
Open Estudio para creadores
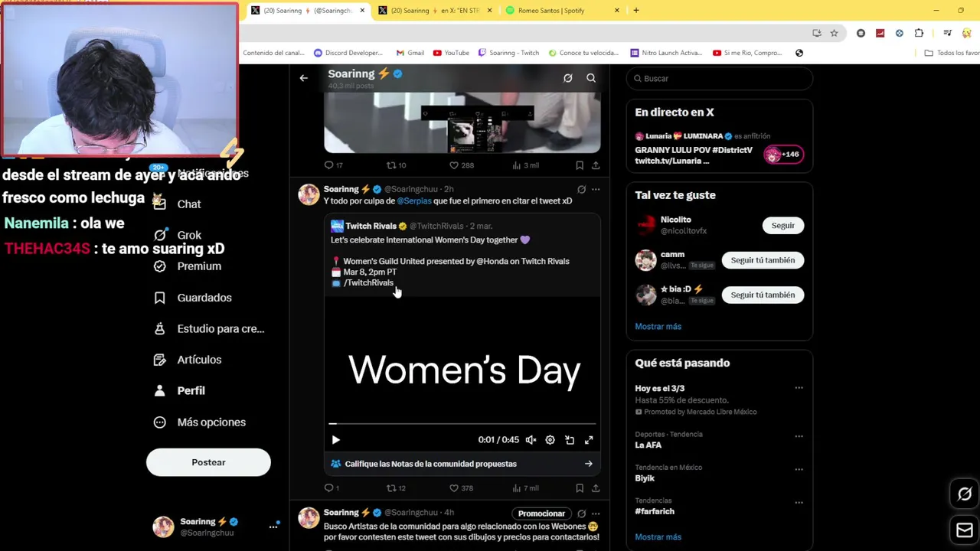tap(209, 329)
